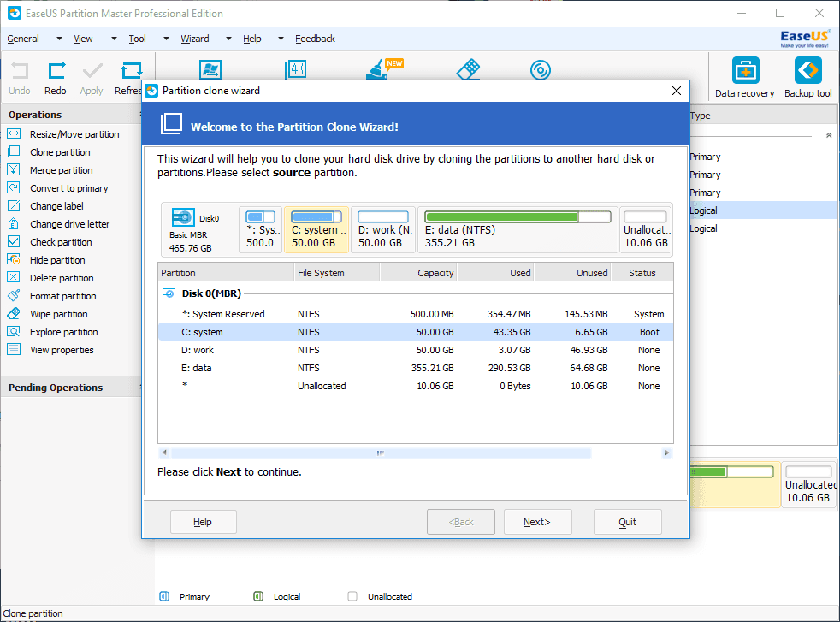This screenshot has width=840, height=622.
Task: Choose Merge partition in Operations
Action: click(62, 170)
